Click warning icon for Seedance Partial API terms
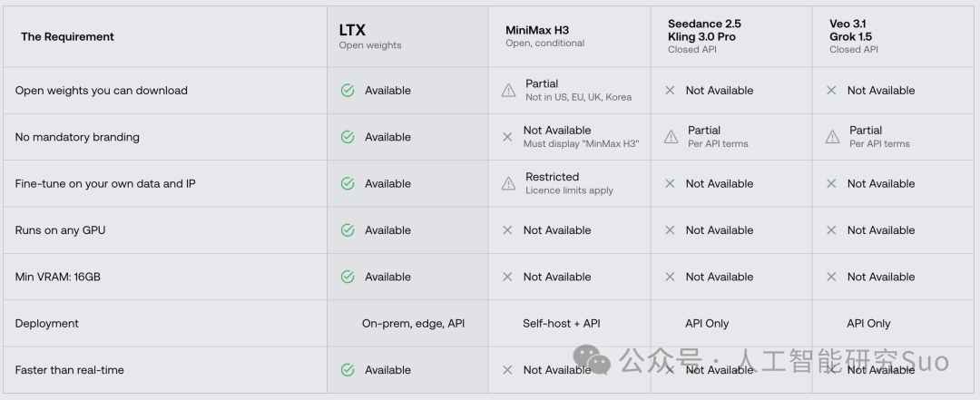The width and height of the screenshot is (980, 400). point(671,137)
